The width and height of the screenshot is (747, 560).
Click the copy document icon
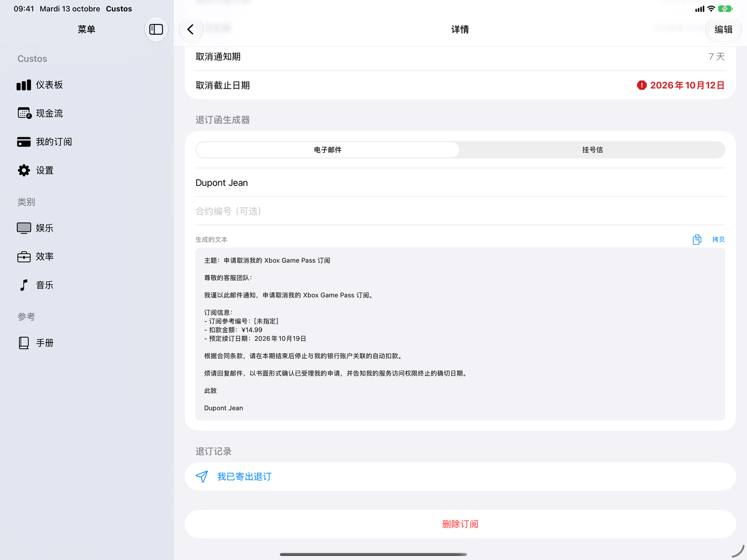click(x=697, y=239)
